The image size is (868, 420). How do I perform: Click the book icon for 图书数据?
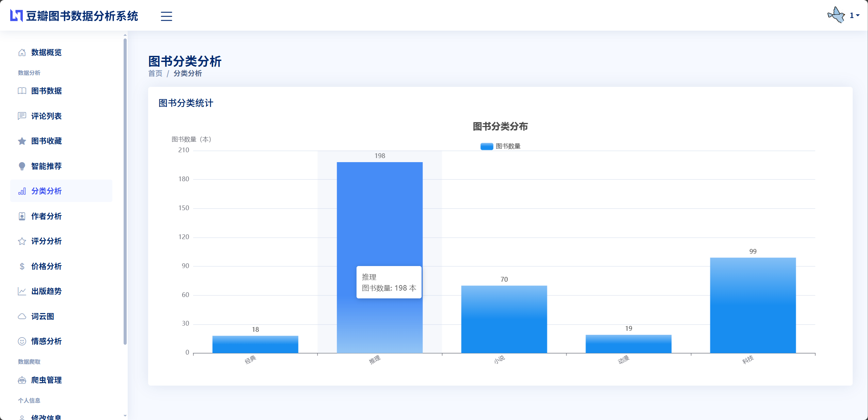coord(22,91)
